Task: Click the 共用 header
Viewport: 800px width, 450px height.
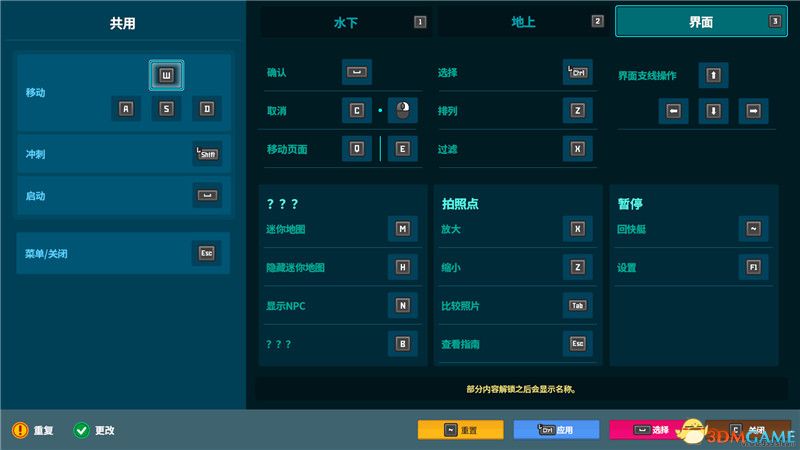Action: pos(122,23)
